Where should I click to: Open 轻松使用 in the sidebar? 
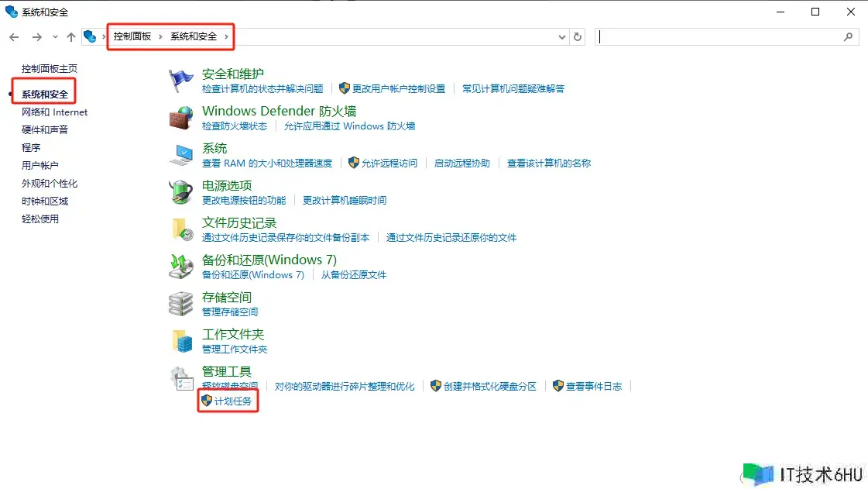(39, 219)
